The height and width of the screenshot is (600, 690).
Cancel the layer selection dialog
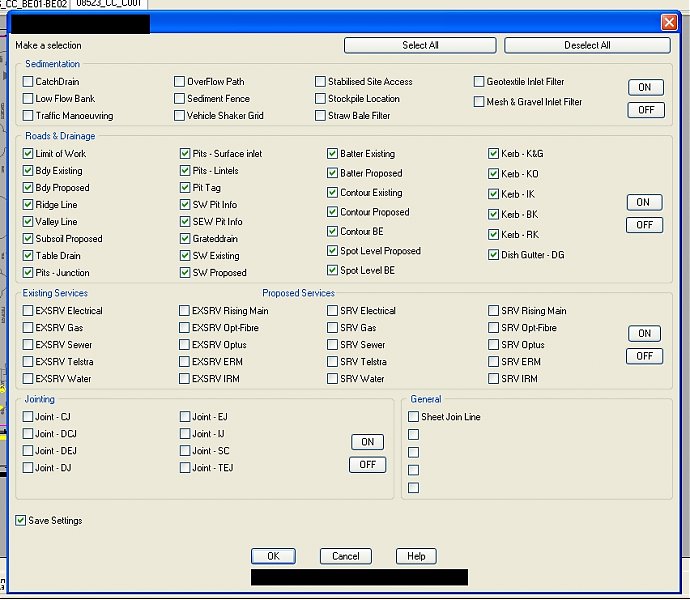[x=345, y=556]
